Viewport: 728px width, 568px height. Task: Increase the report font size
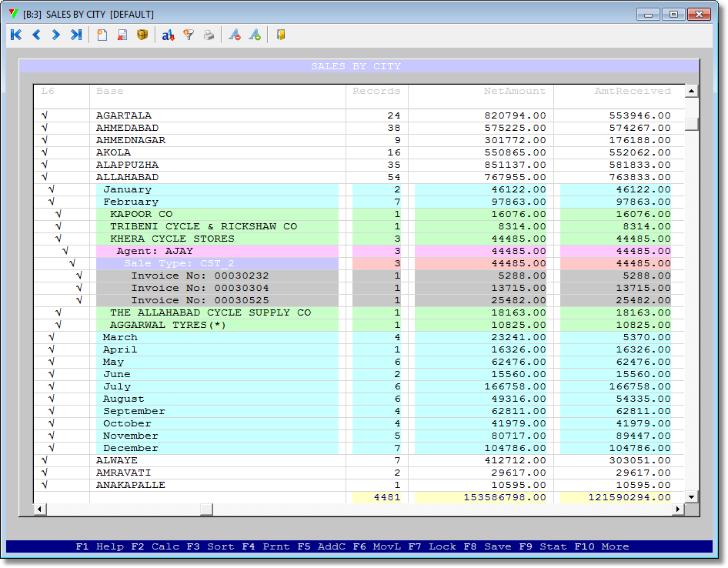pos(255,34)
